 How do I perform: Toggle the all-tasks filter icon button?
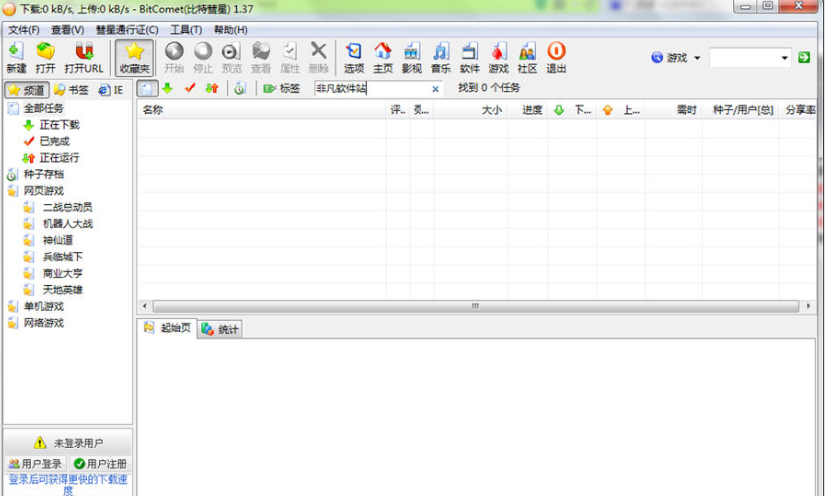(147, 88)
